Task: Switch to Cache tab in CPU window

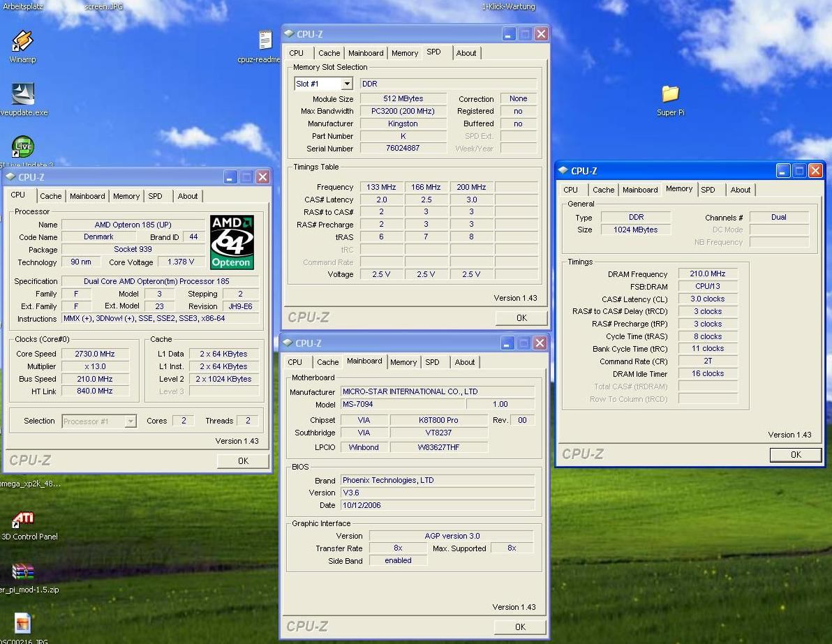Action: (x=50, y=196)
